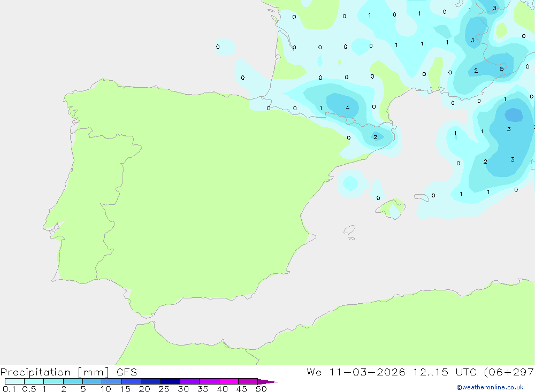Click the 45–50 mm legend swatch
Viewport: 535px width, 392px height.
click(248, 381)
